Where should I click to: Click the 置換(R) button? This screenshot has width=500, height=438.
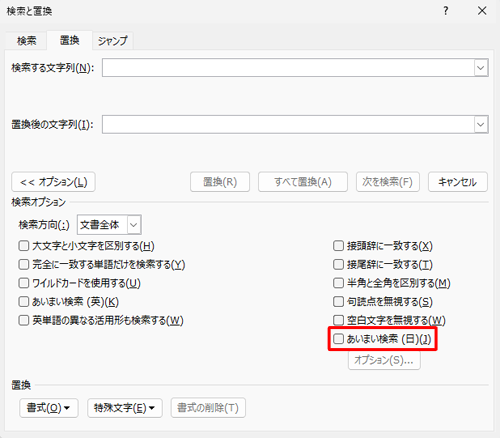click(220, 182)
